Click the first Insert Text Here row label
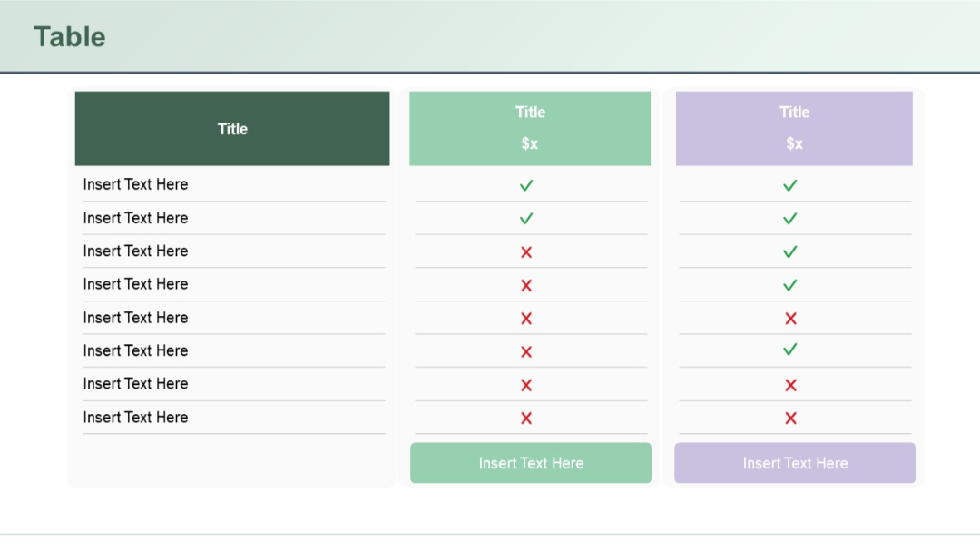Screen dimensions: 980x552 coord(135,184)
